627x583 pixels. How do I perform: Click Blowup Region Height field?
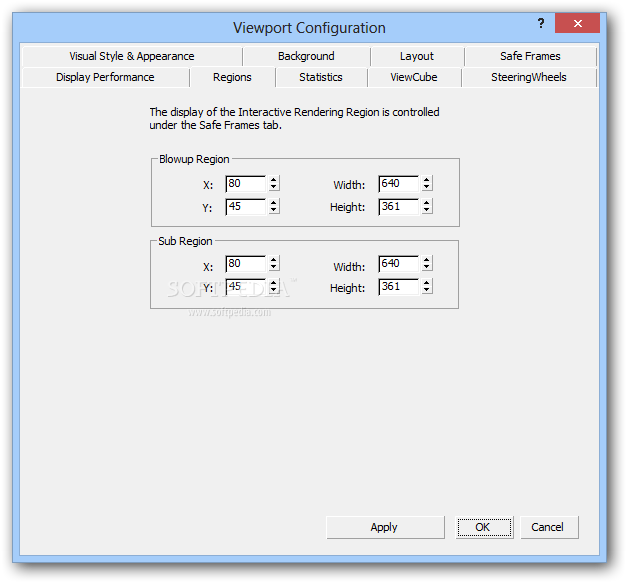[399, 207]
